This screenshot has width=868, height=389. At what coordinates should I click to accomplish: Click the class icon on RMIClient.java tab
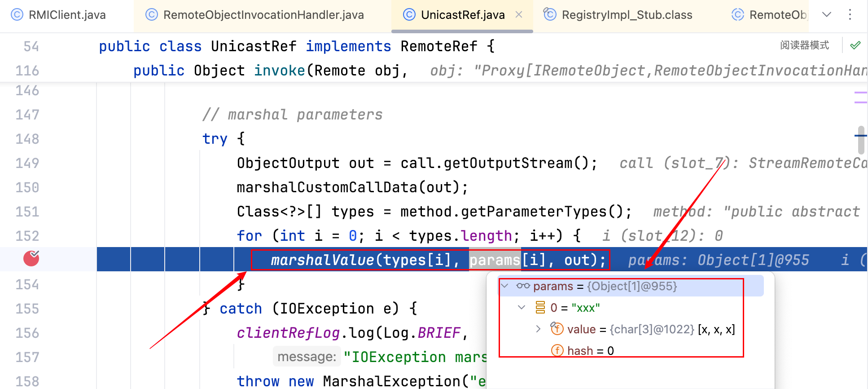click(x=17, y=15)
